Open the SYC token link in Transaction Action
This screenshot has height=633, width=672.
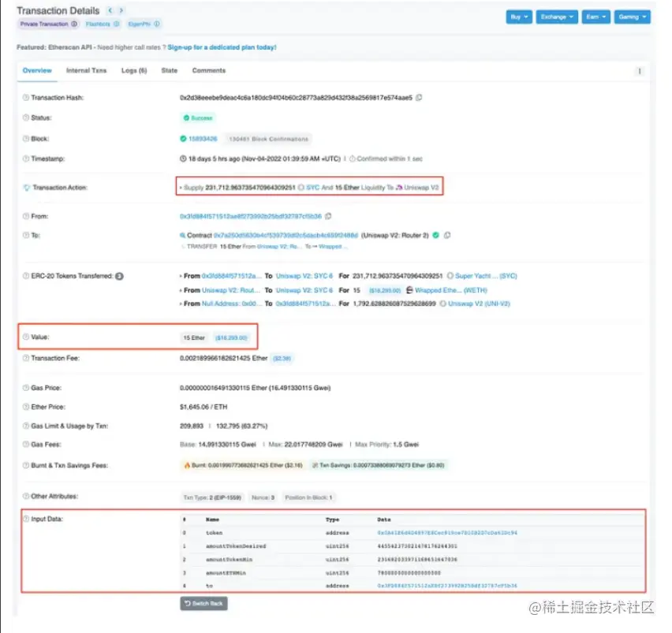click(x=313, y=188)
